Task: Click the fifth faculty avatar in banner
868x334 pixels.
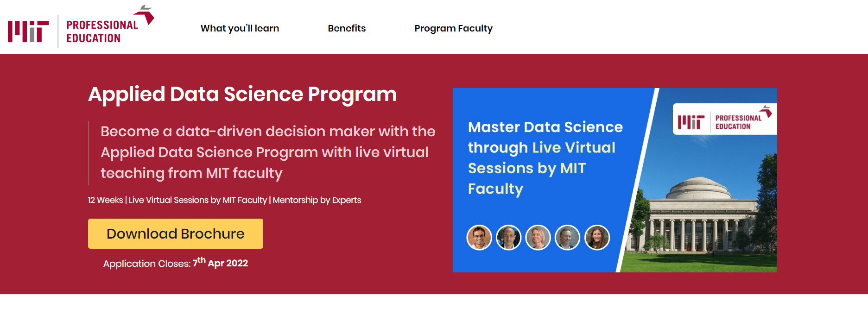Action: [597, 238]
